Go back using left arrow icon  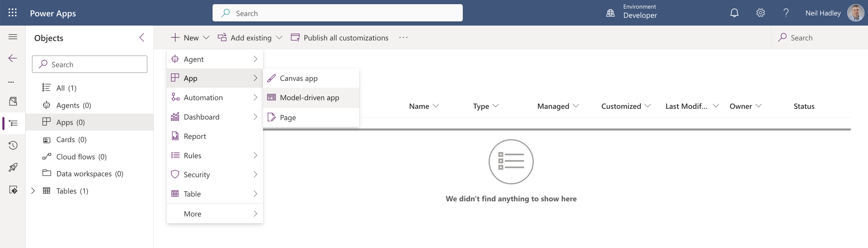coord(13,58)
